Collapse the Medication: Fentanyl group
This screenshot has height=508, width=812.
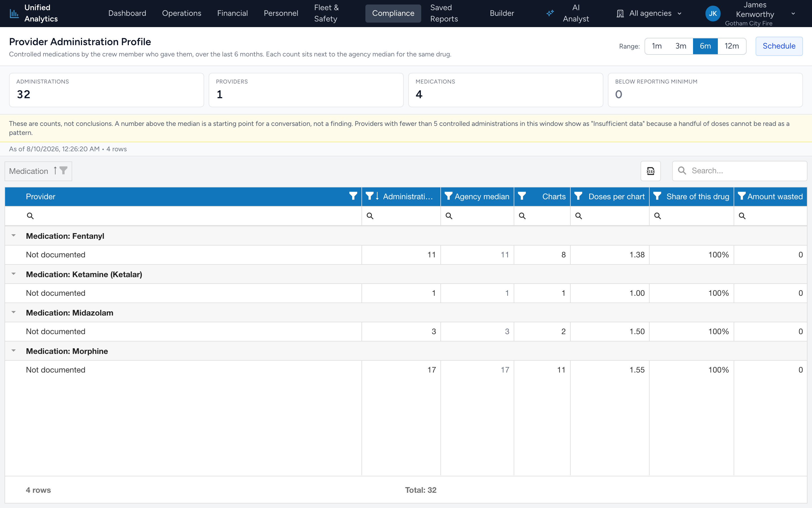pos(14,236)
